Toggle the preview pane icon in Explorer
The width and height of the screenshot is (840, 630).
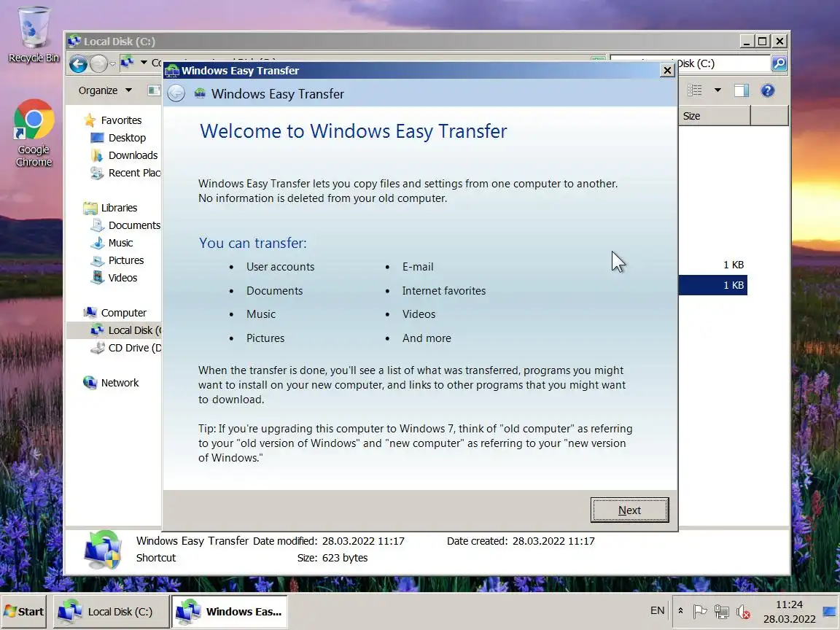tap(742, 90)
